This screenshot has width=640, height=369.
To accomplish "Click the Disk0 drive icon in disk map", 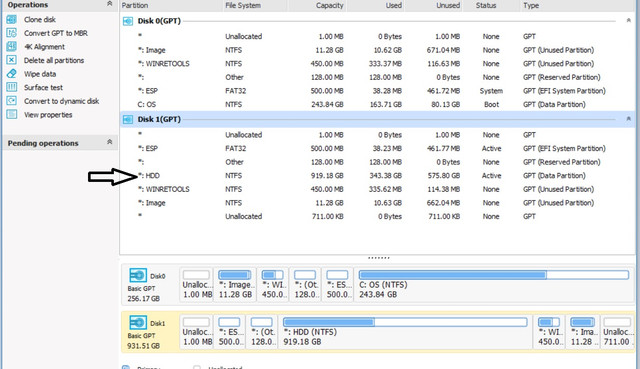I will [138, 276].
